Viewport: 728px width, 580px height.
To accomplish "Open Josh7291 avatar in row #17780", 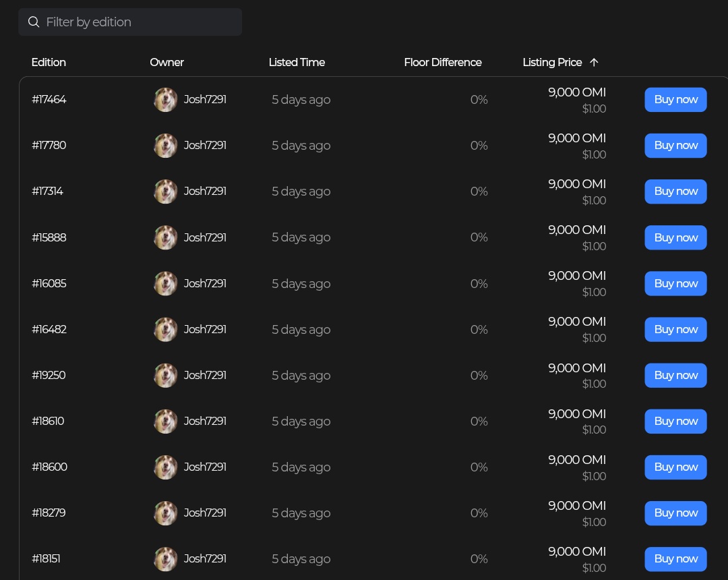I will [165, 146].
